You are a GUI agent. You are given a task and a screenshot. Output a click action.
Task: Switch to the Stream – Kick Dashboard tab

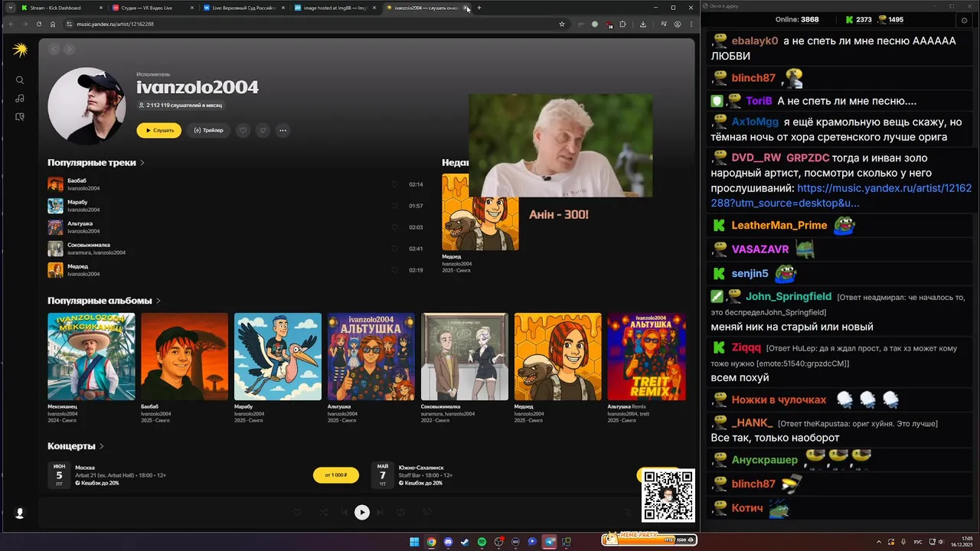tap(62, 8)
